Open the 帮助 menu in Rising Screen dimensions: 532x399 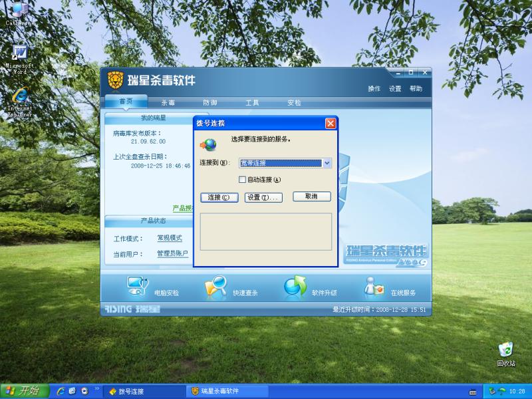click(416, 88)
